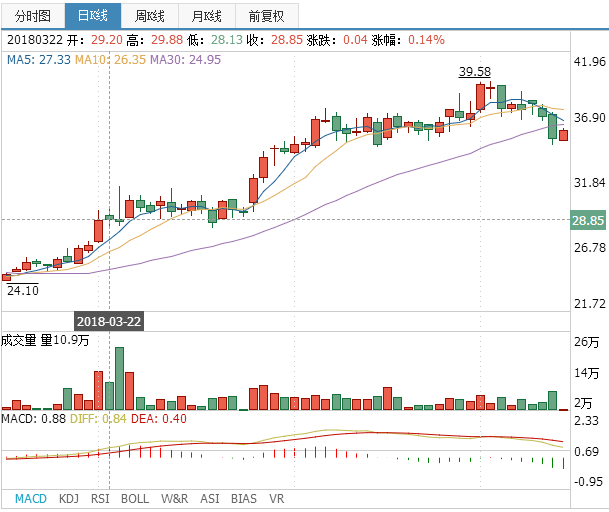The height and width of the screenshot is (512, 609).
Task: Click the 28.85 price label
Action: point(588,220)
